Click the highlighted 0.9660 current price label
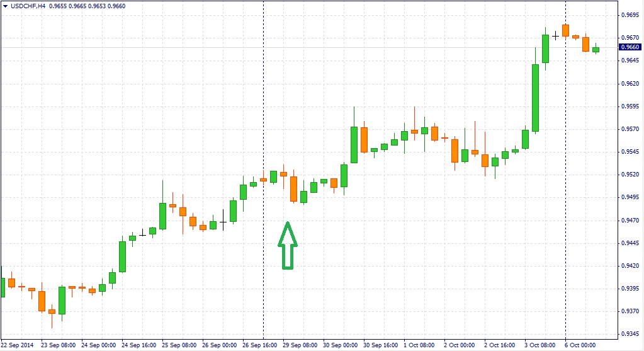Image resolution: width=644 pixels, height=351 pixels. coord(630,47)
